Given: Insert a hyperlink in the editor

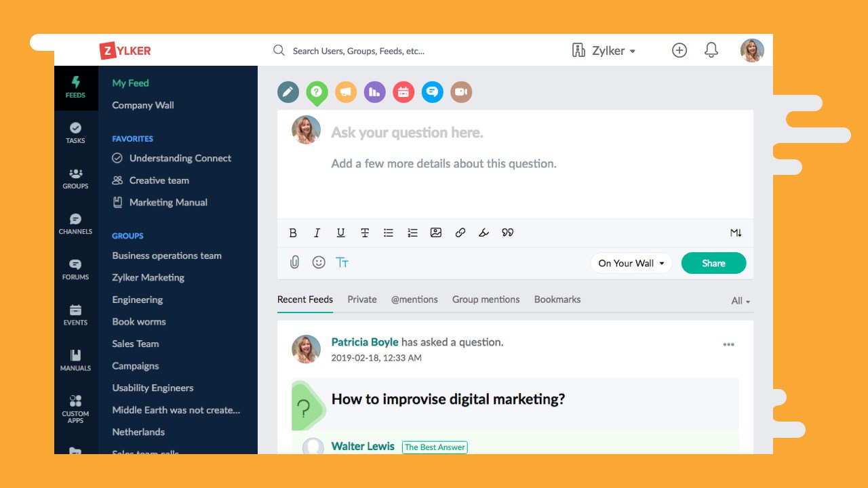Looking at the screenshot, I should 460,232.
